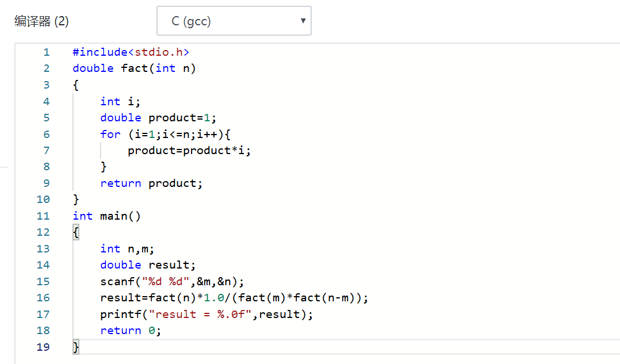Screen dimensions: 620x364
Task: Click the result=fact(n) calculation line
Action: 234,298
